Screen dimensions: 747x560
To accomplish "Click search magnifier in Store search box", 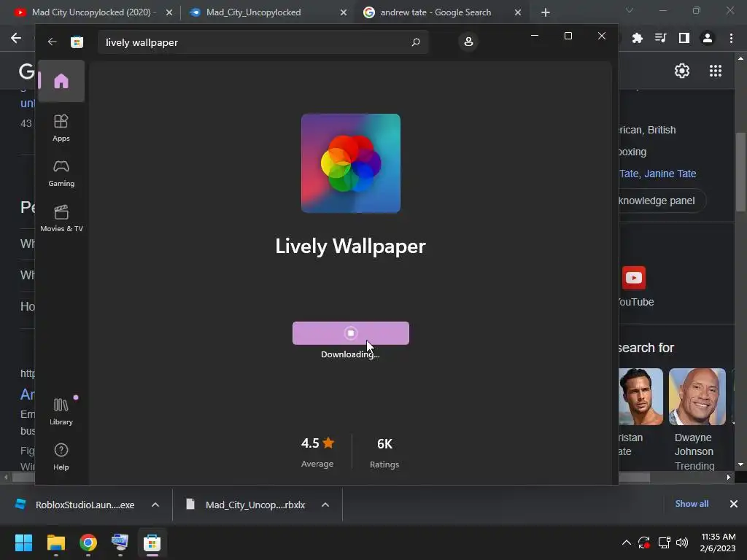I will click(415, 42).
